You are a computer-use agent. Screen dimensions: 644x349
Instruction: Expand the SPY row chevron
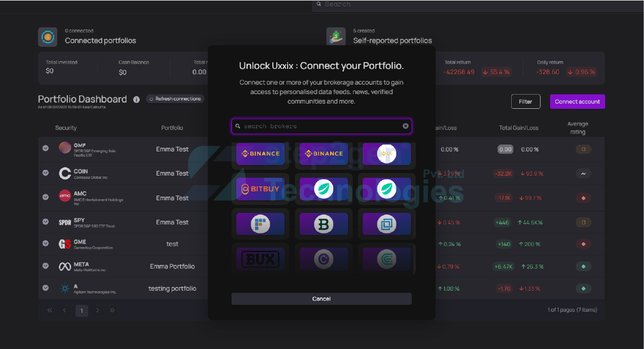point(46,222)
